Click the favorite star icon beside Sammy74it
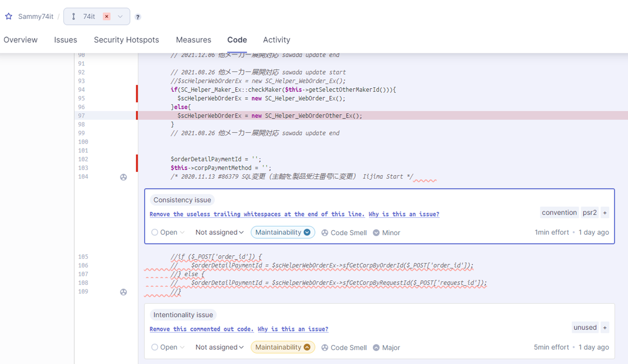Viewport: 628px width, 364px height. (9, 16)
